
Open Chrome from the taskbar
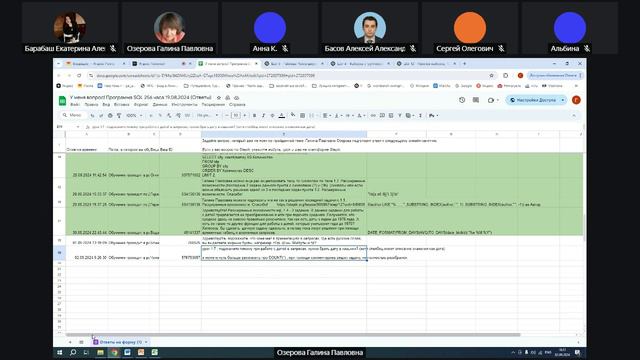pos(114,352)
